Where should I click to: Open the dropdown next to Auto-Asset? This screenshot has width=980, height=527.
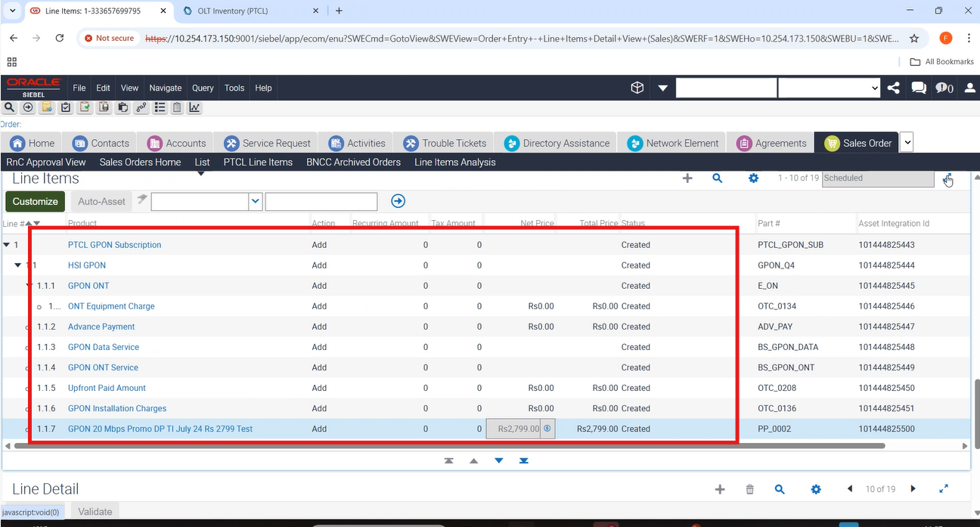tap(256, 201)
